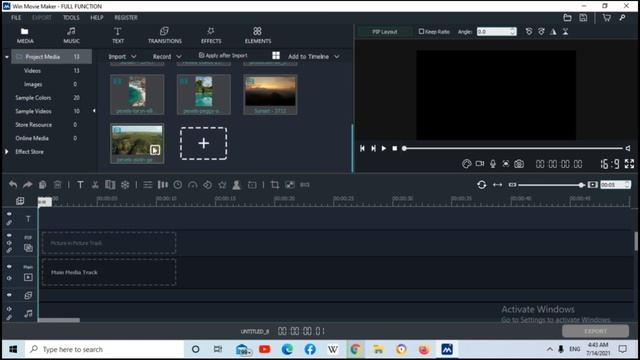Click the snowflake Freeze Frame icon
Viewport: 640px width, 360px height.
pyautogui.click(x=125, y=185)
